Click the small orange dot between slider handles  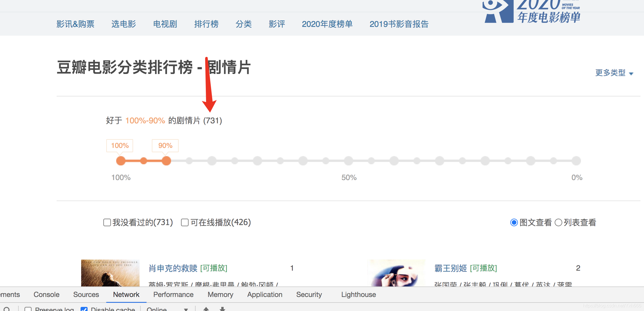[144, 161]
